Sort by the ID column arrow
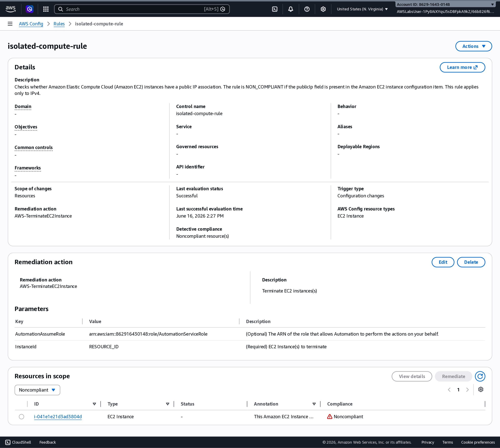 tap(94, 404)
